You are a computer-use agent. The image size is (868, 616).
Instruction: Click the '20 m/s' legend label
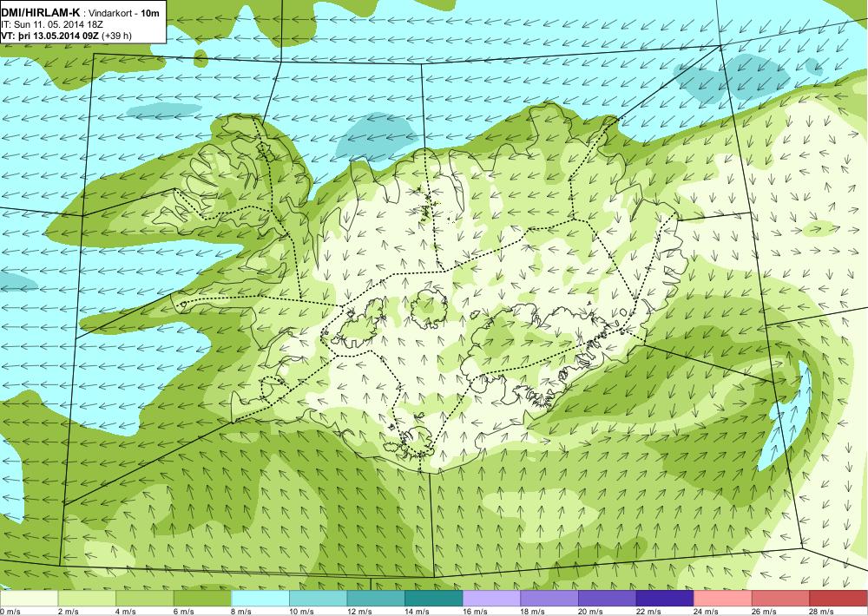590,612
